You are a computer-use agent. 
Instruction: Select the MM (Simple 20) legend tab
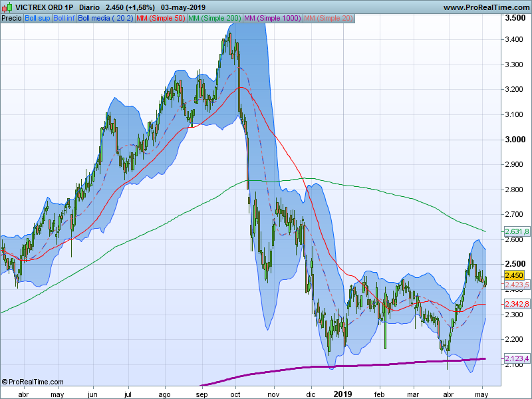(x=329, y=19)
